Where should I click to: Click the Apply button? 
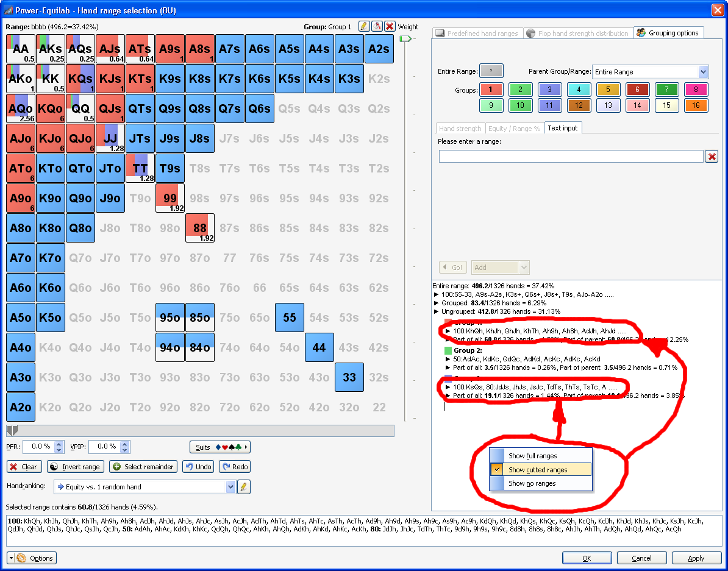point(696,558)
